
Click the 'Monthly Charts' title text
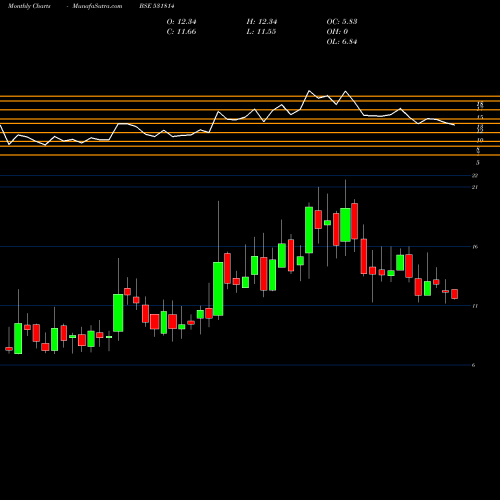pyautogui.click(x=29, y=6)
